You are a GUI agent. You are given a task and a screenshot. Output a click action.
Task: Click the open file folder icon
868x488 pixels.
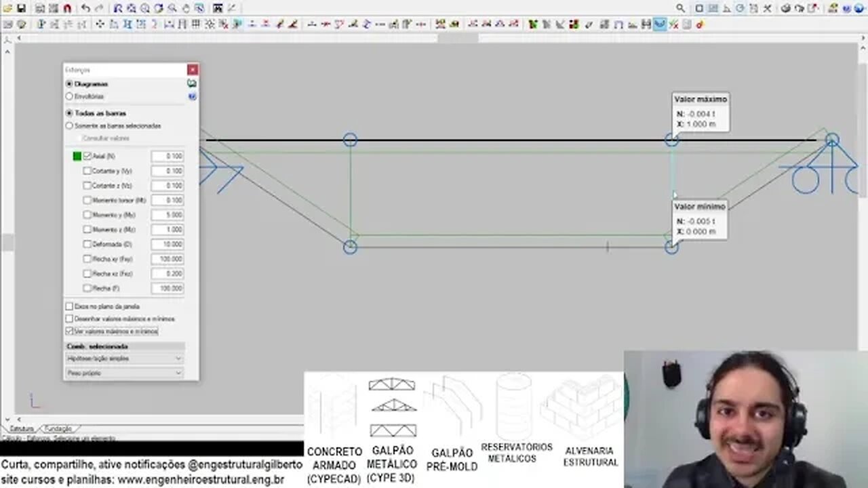click(7, 8)
